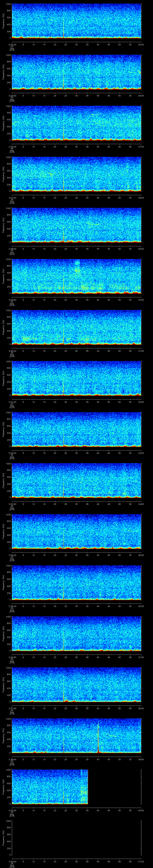153x868 pixels.
Task: Click the 40:00 end time label
Action: [x=141, y=810]
